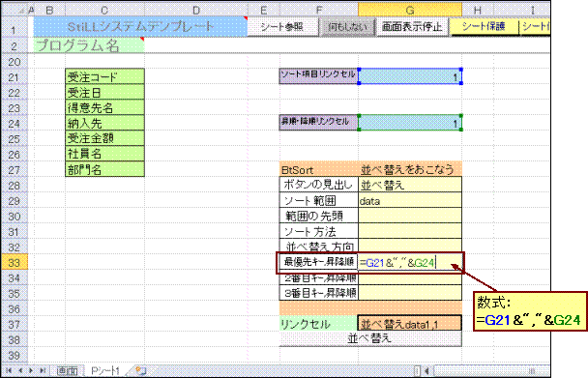The width and height of the screenshot is (588, 378).
Task: Click the column G header
Action: click(x=410, y=10)
